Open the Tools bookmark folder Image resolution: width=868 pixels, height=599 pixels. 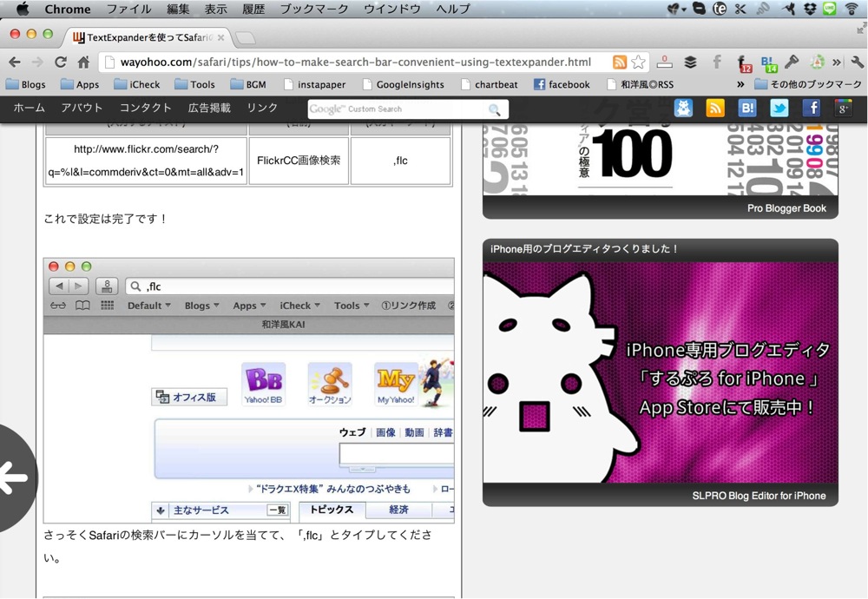point(194,85)
